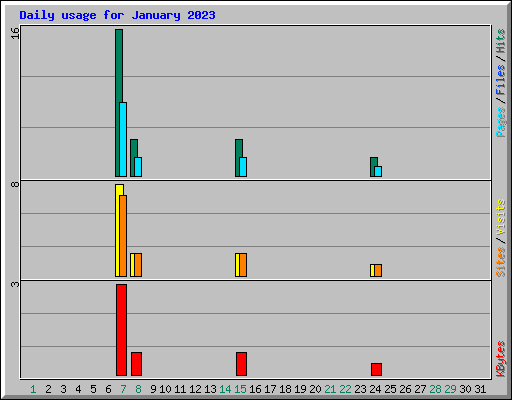Click the 'Files' legend label
Viewport: 512px width, 400px height.
coord(500,80)
